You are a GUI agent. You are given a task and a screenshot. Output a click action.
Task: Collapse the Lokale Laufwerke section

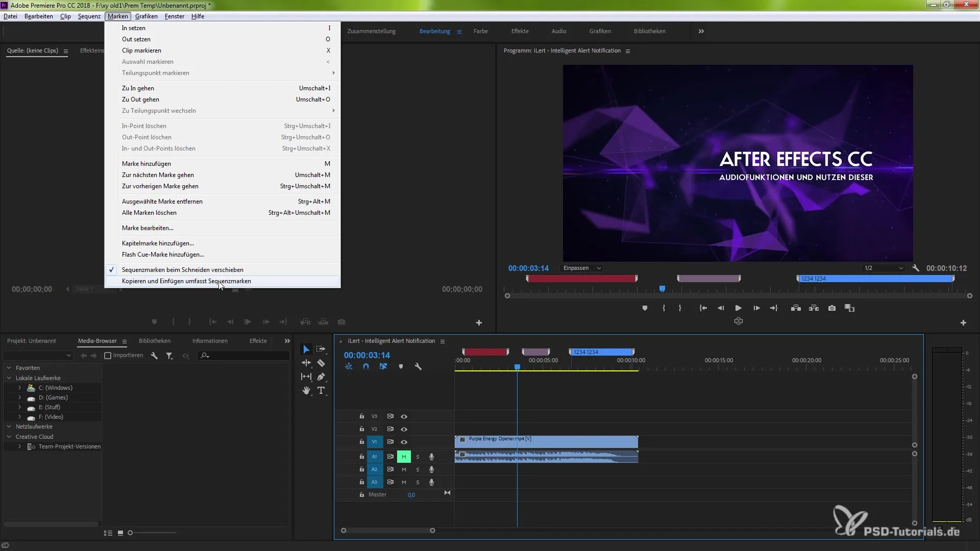click(9, 378)
